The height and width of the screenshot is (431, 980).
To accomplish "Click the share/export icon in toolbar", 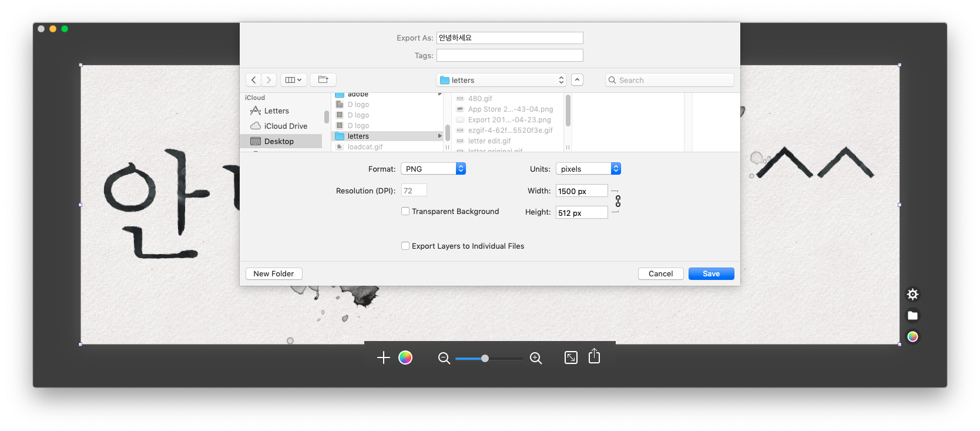I will click(595, 356).
